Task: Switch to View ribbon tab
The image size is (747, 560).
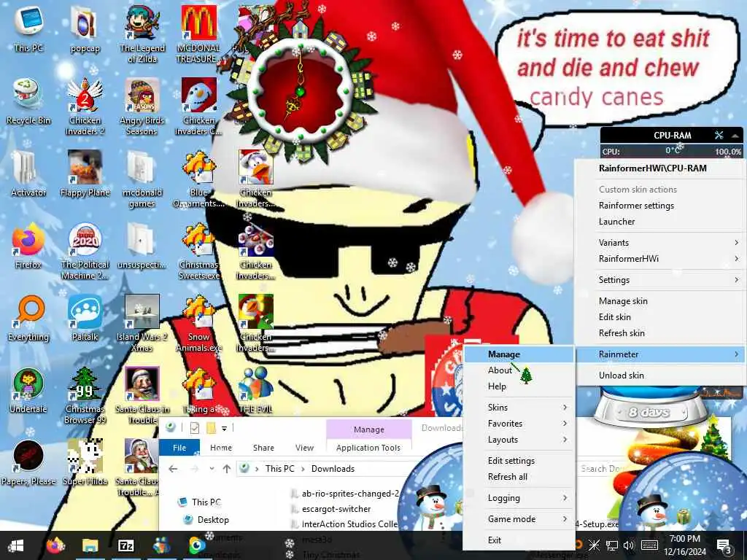Action: click(x=304, y=448)
